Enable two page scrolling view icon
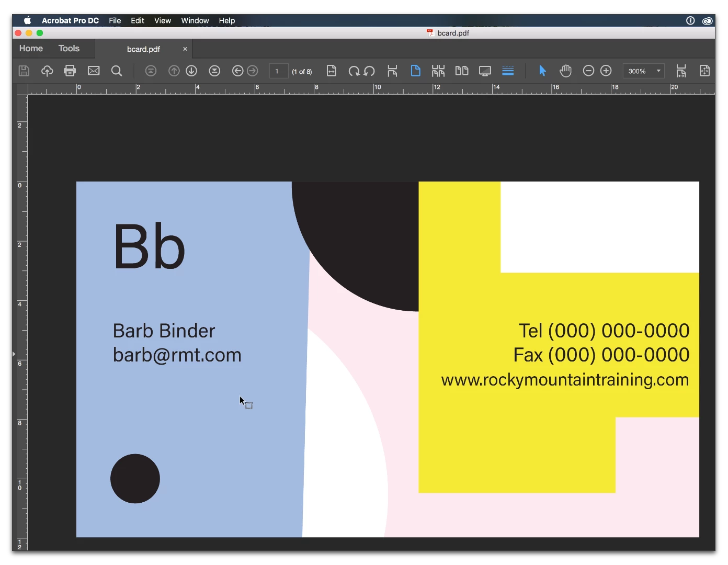Screen dimensions: 728x565 [438, 71]
